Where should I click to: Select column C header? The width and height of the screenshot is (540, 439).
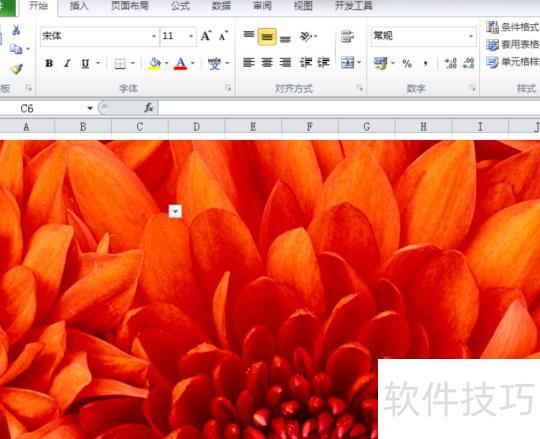point(139,127)
